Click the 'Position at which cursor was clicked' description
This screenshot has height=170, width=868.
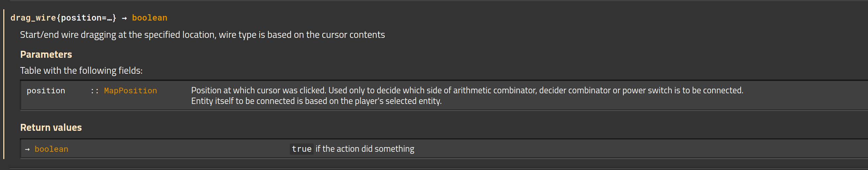coord(467,90)
